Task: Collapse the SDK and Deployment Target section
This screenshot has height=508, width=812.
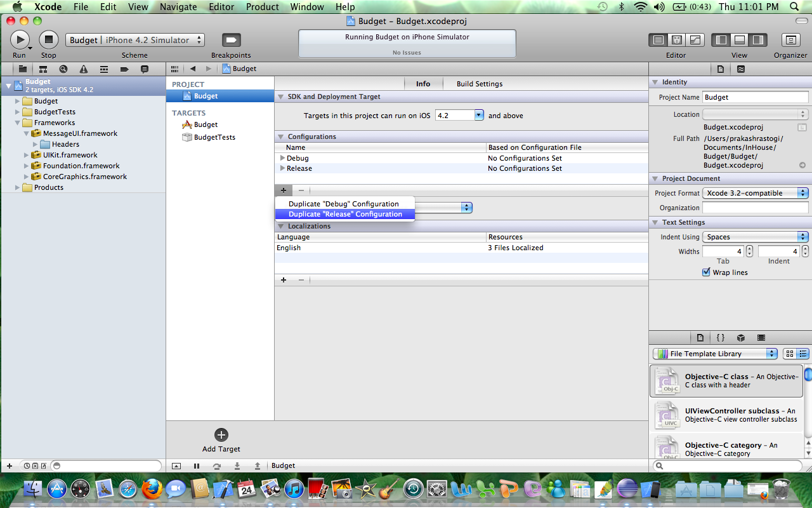Action: pyautogui.click(x=281, y=97)
